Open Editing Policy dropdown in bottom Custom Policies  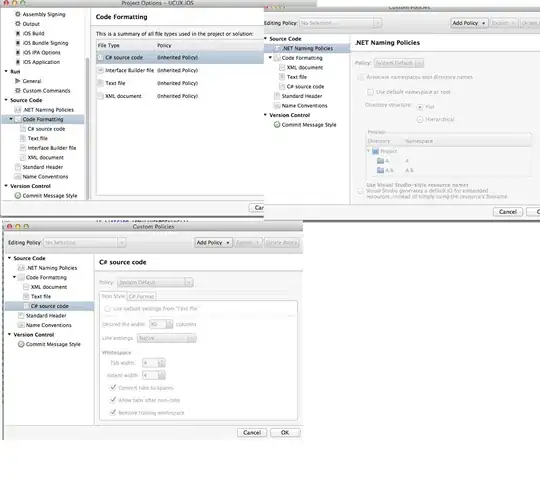[x=84, y=242]
